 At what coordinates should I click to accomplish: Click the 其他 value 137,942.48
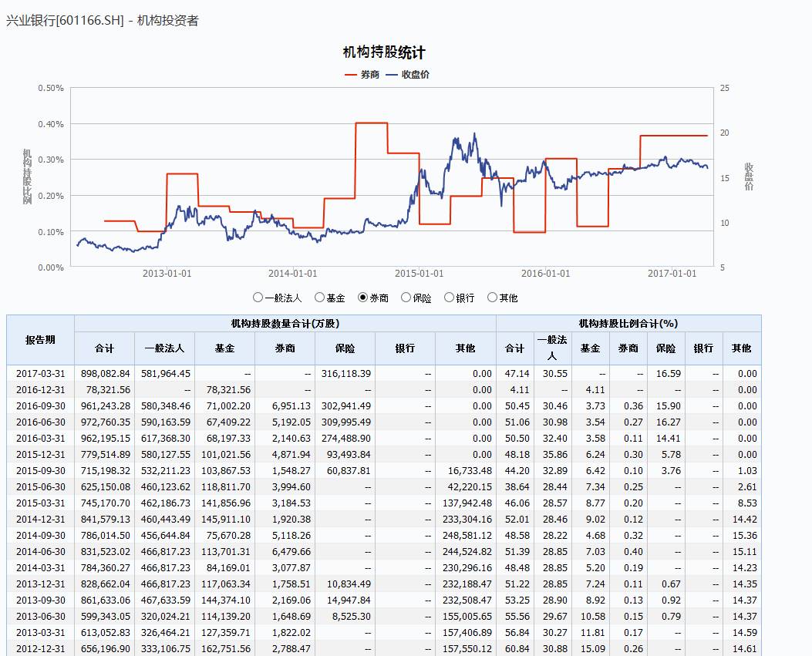coord(467,503)
